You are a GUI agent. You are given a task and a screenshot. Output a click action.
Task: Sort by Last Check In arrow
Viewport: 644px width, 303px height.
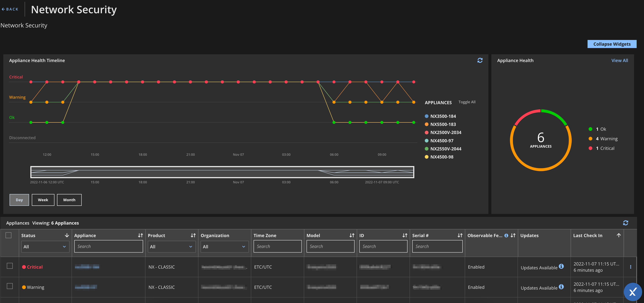click(x=619, y=235)
